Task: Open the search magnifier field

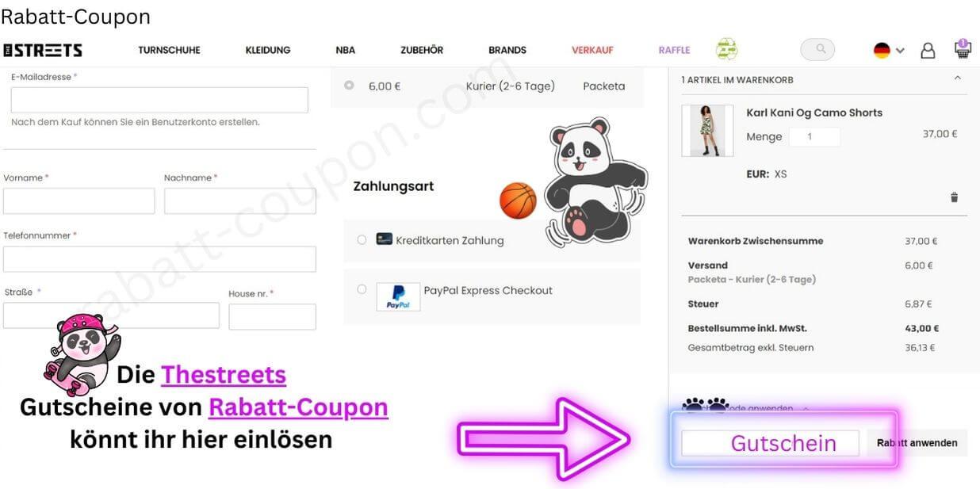Action: (817, 49)
